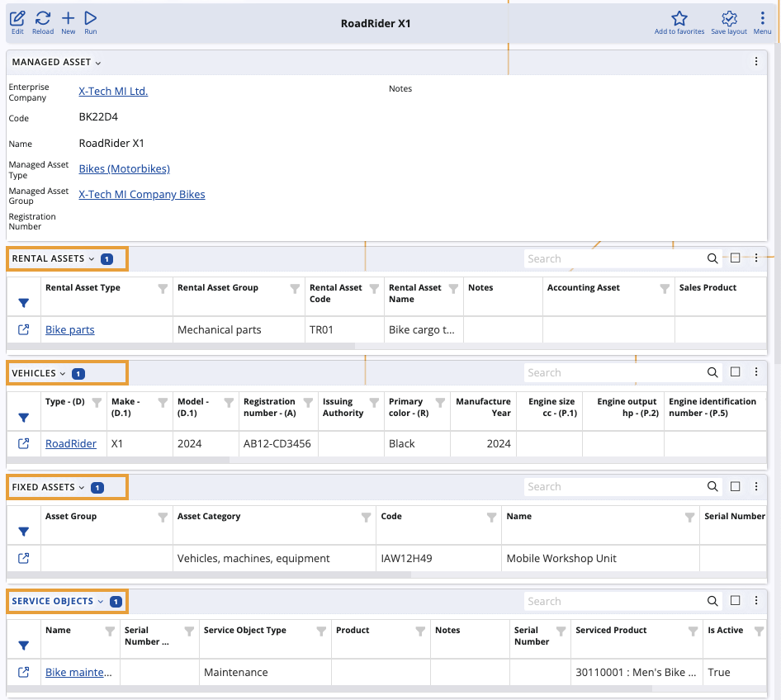Viewport: 781px width, 700px height.
Task: Toggle Vehicles table main filter funnel
Action: [x=23, y=417]
